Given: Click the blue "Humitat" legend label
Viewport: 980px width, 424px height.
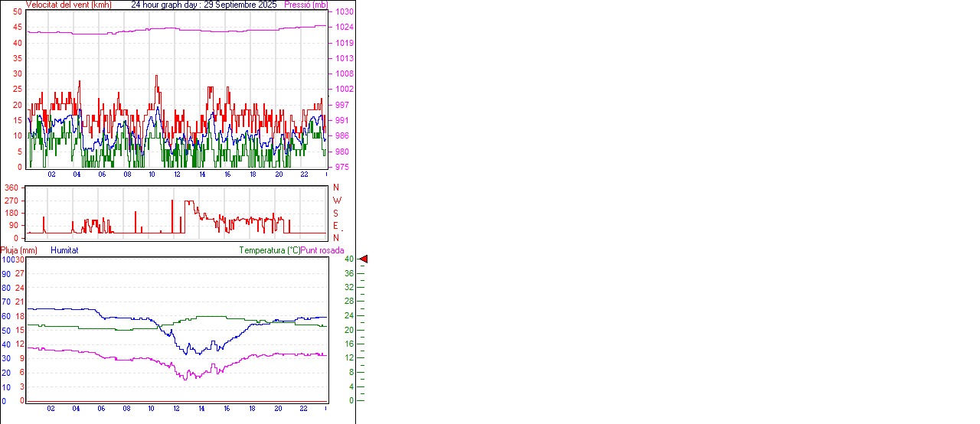Looking at the screenshot, I should (x=64, y=250).
